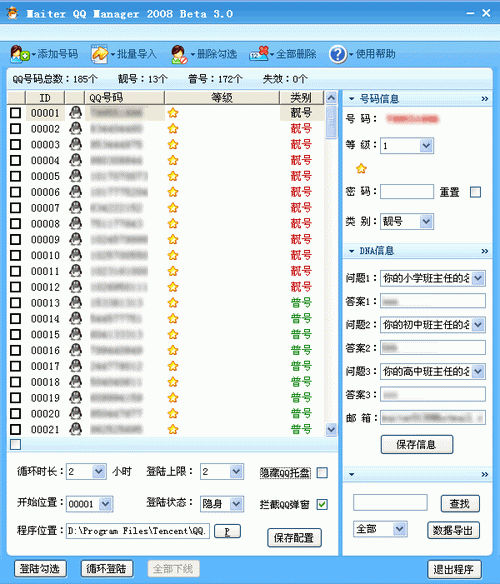Viewport: 500px width, 584px height.
Task: Click penguin icon in row 00005
Action: [x=76, y=176]
